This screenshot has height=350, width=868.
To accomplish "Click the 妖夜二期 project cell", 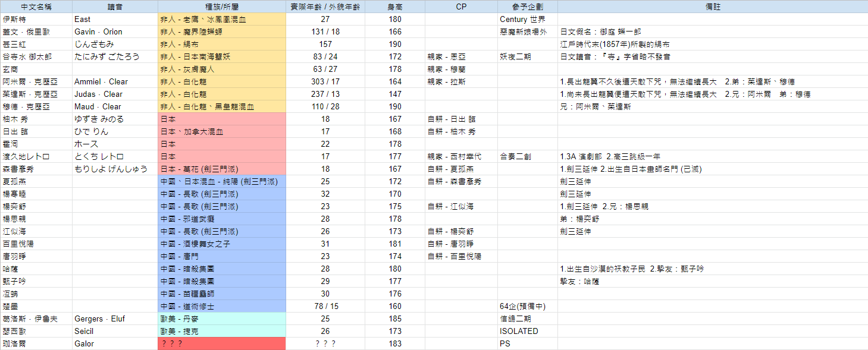I will pos(528,57).
